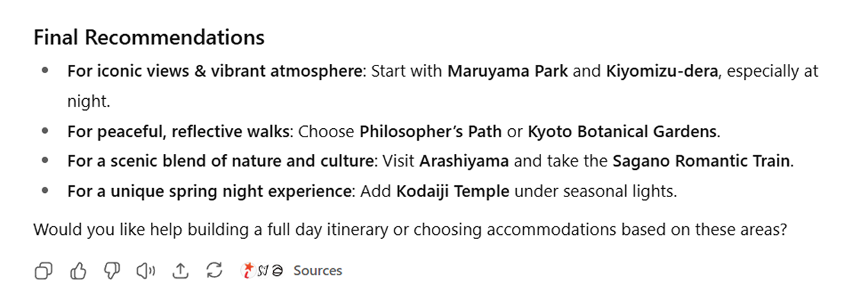Image resolution: width=868 pixels, height=303 pixels.
Task: Click the Kodaiji Temple bold text
Action: [453, 192]
